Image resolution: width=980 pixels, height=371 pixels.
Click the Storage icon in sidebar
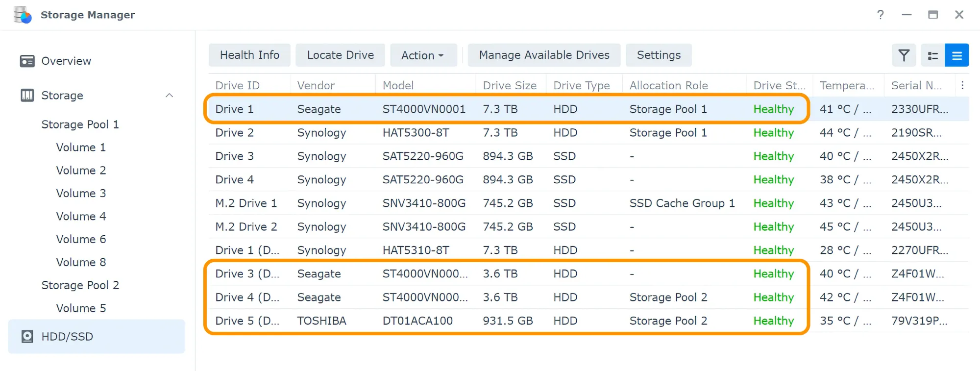point(27,95)
